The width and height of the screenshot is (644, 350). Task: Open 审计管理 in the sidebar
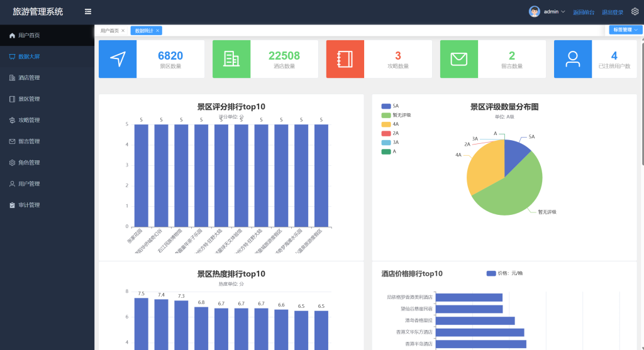pyautogui.click(x=47, y=205)
